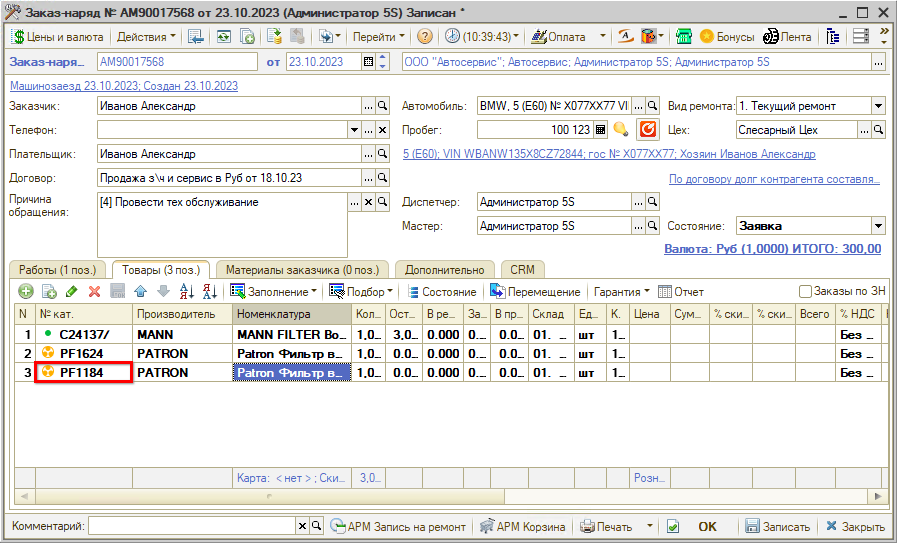Open the Телефон dropdown arrow
Image resolution: width=897 pixels, height=543 pixels.
(x=354, y=130)
